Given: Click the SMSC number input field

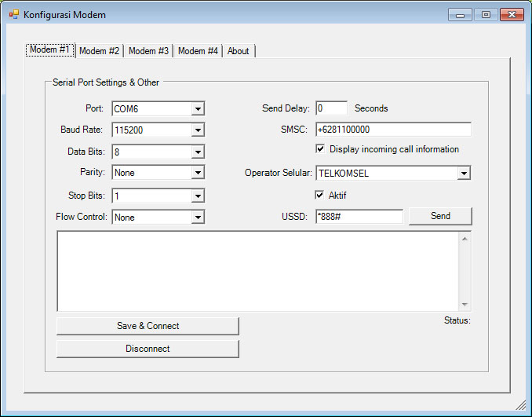Looking at the screenshot, I should 393,130.
